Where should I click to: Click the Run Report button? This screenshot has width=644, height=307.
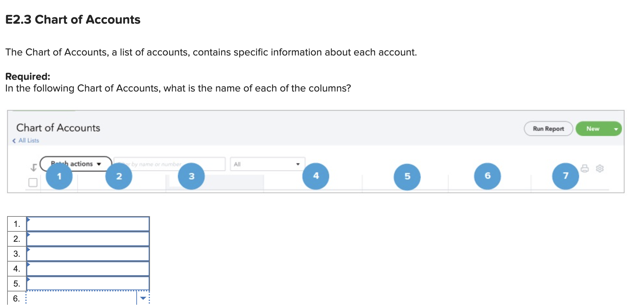click(x=549, y=129)
